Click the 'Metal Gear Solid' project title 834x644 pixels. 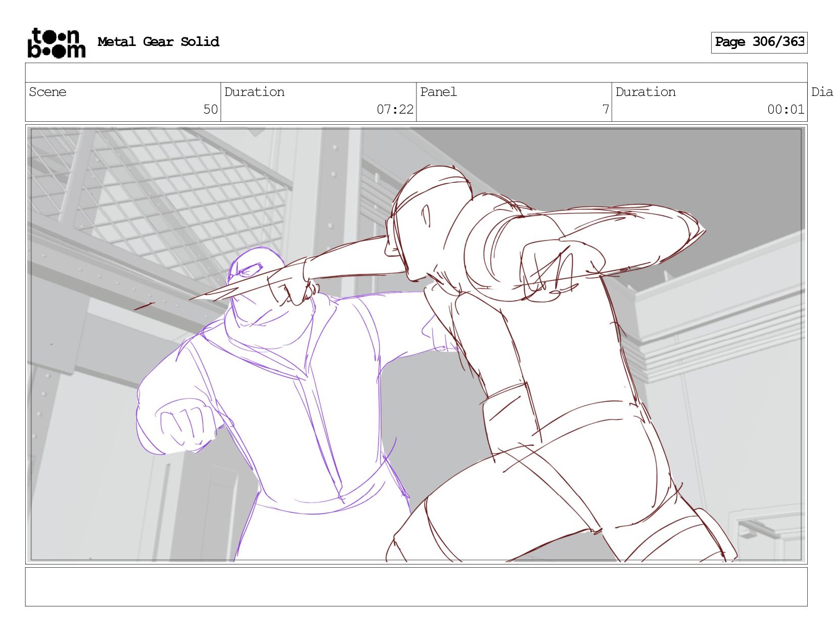158,42
